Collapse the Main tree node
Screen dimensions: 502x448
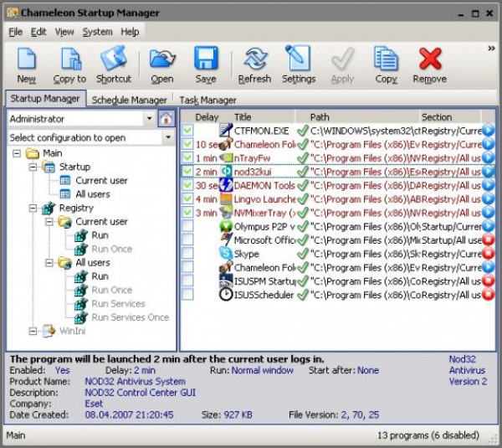point(17,153)
